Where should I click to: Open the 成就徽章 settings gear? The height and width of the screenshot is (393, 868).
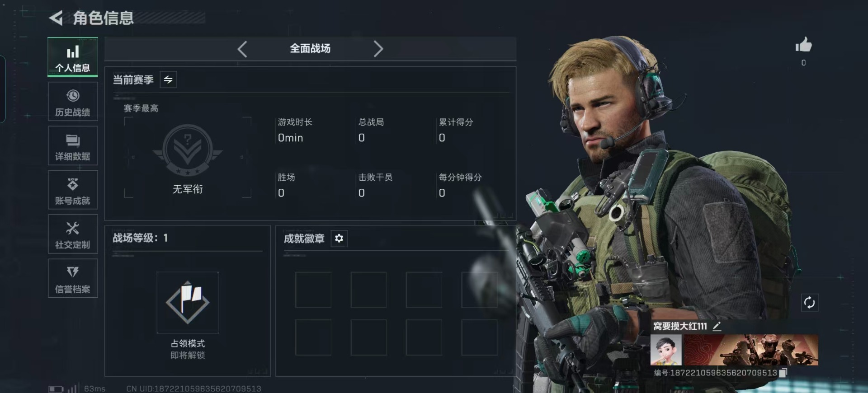click(339, 239)
